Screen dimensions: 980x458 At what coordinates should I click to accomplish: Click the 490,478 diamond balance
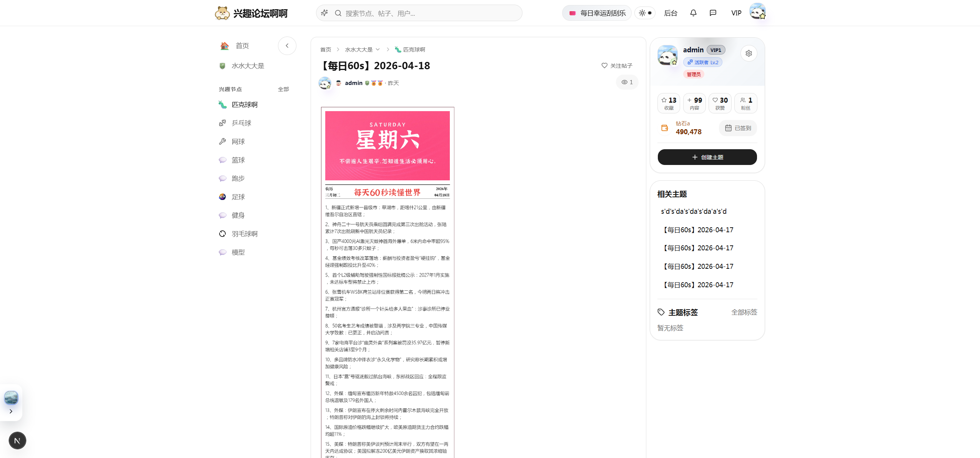coord(689,132)
